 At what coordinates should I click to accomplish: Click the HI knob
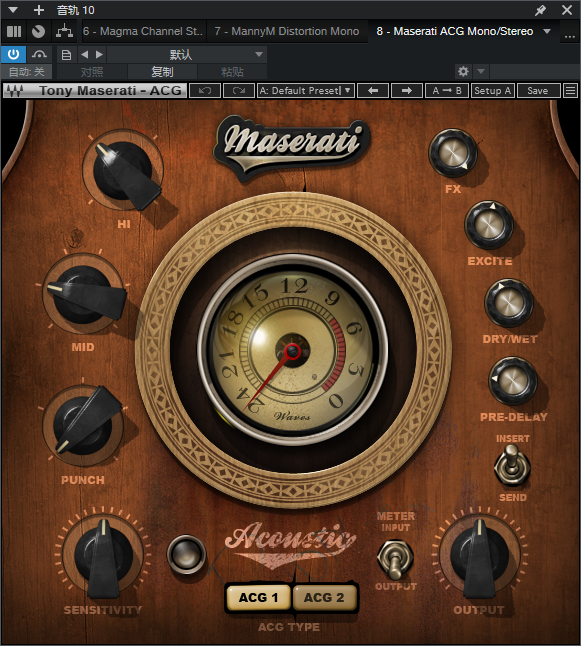[123, 171]
